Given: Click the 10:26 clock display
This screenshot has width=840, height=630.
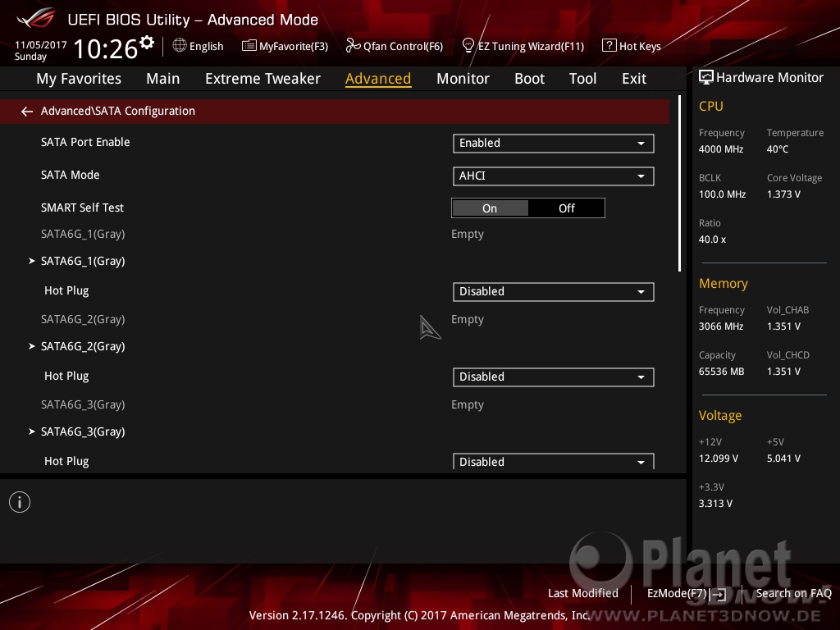Looking at the screenshot, I should click(106, 48).
